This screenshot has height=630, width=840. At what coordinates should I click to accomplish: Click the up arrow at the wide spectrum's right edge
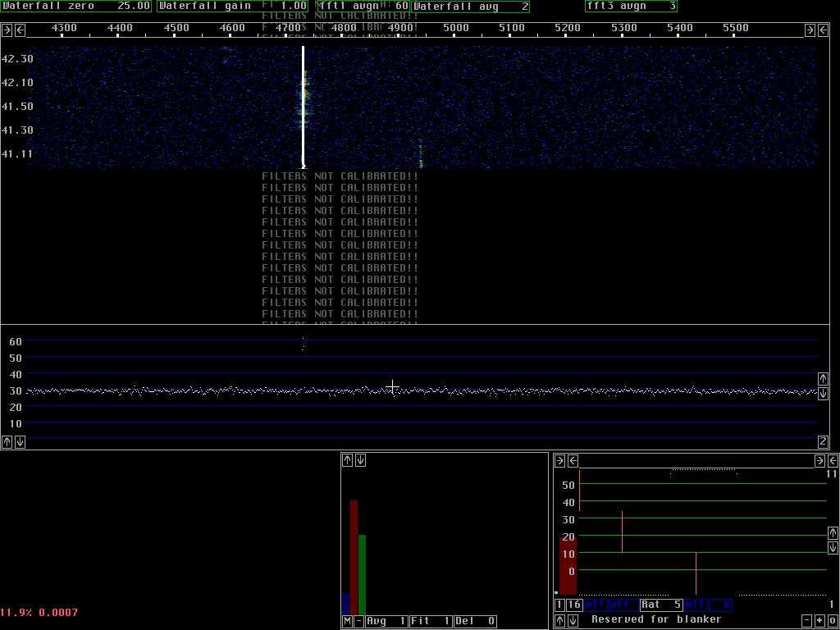[824, 379]
